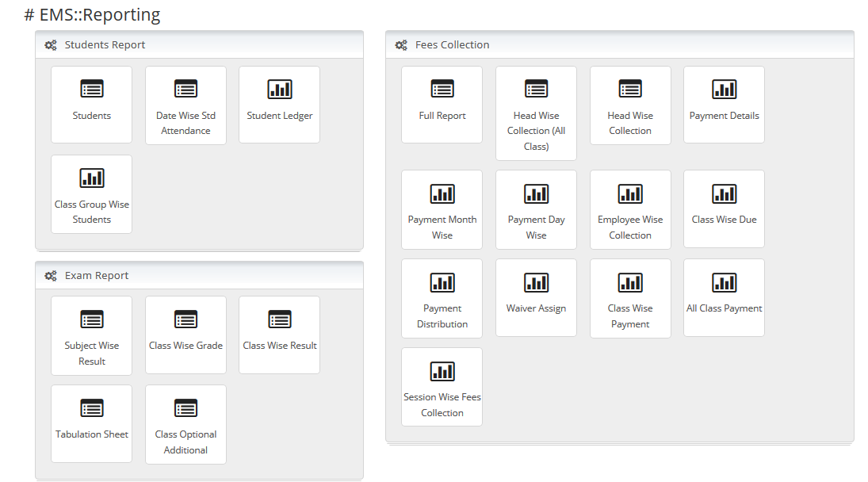Image resolution: width=868 pixels, height=482 pixels.
Task: Click the Class Wise Due icon
Action: [x=724, y=194]
